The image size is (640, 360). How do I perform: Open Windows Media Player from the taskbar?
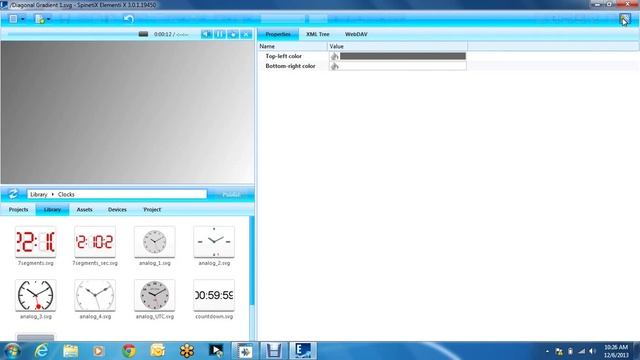pos(98,351)
